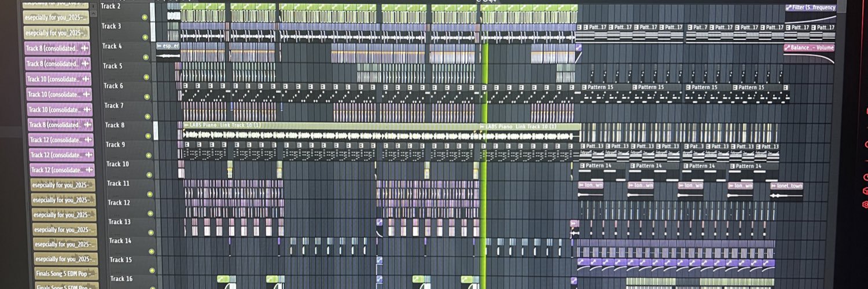This screenshot has width=868, height=289.
Task: Select the Track 15 header label
Action: [x=120, y=259]
